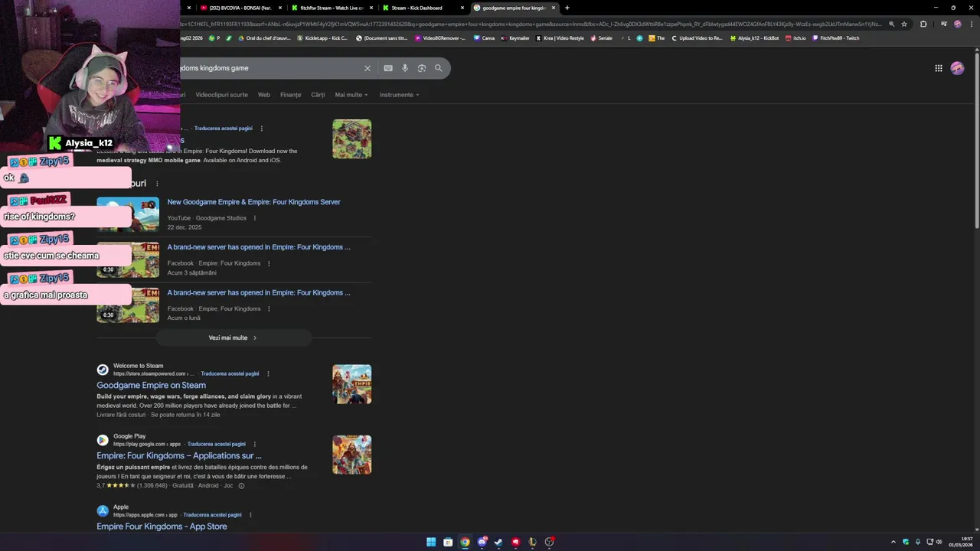Open Steam from the taskbar
Screen dimensions: 980x551
click(498, 542)
